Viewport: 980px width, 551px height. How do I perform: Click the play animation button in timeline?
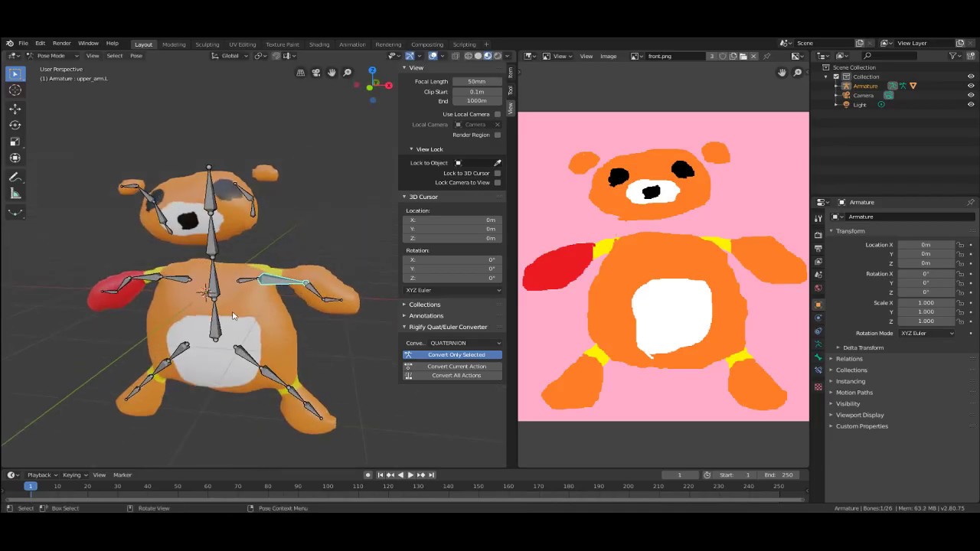[x=410, y=475]
